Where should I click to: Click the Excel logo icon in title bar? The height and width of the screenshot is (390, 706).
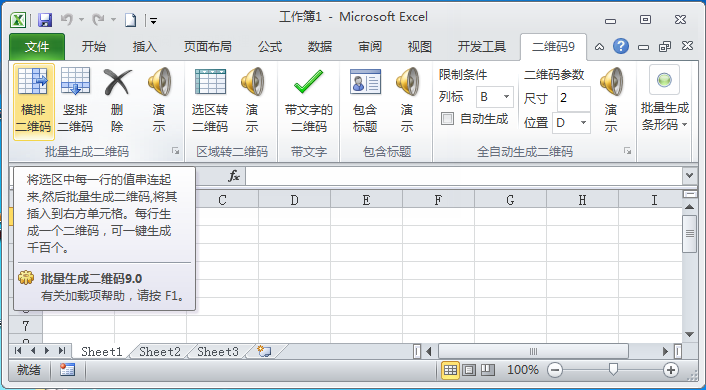18,20
